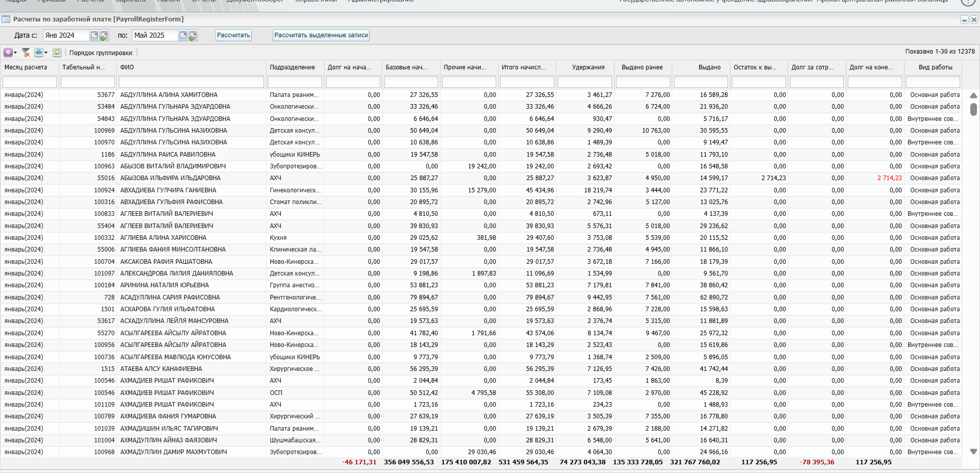Click the filter box under Табельный номер

[x=87, y=82]
